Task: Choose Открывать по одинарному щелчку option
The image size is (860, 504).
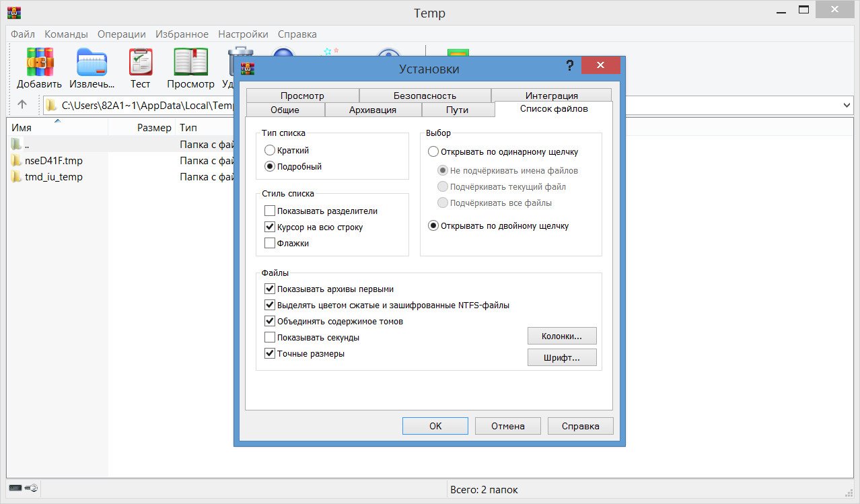Action: coord(433,152)
